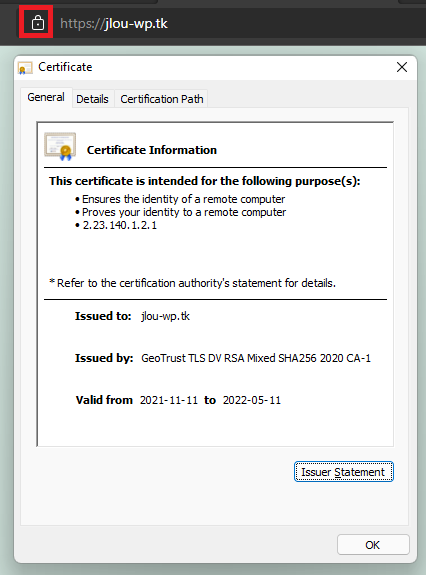This screenshot has width=426, height=575.
Task: Click the https://jlou-wp.tk URL in address bar
Action: pos(114,23)
